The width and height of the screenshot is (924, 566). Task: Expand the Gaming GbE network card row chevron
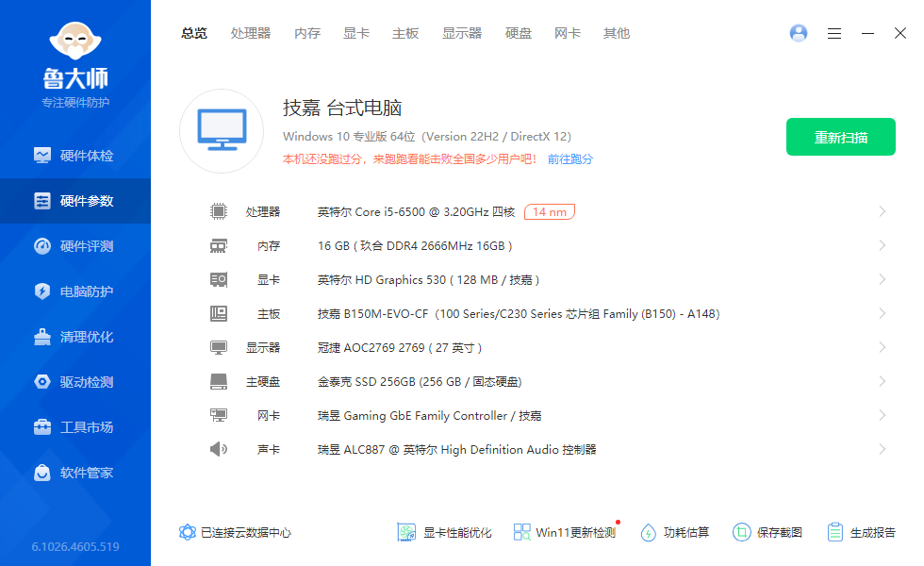(x=883, y=415)
